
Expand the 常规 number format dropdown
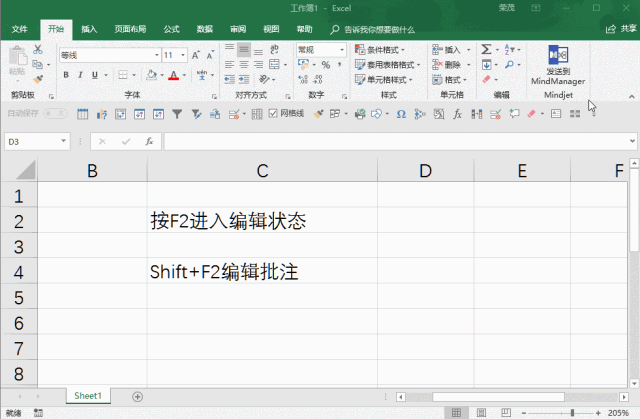tap(341, 49)
